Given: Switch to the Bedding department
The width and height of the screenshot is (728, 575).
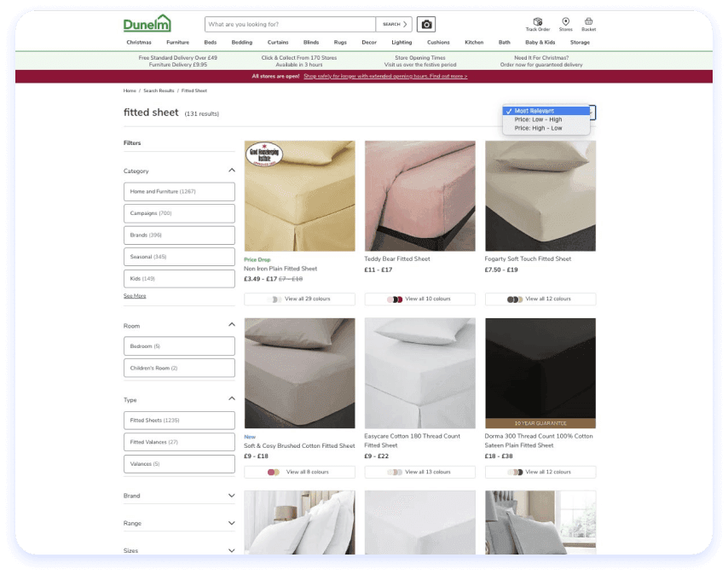Looking at the screenshot, I should 241,41.
